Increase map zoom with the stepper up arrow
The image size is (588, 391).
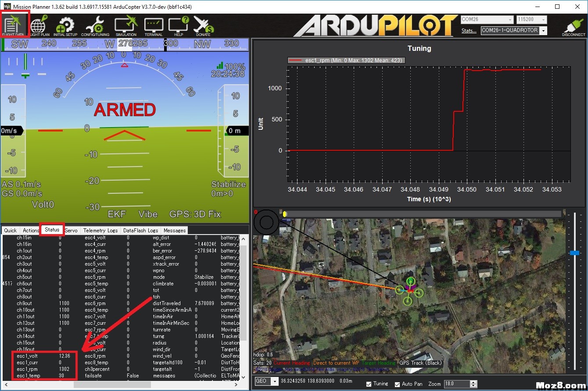click(x=473, y=382)
